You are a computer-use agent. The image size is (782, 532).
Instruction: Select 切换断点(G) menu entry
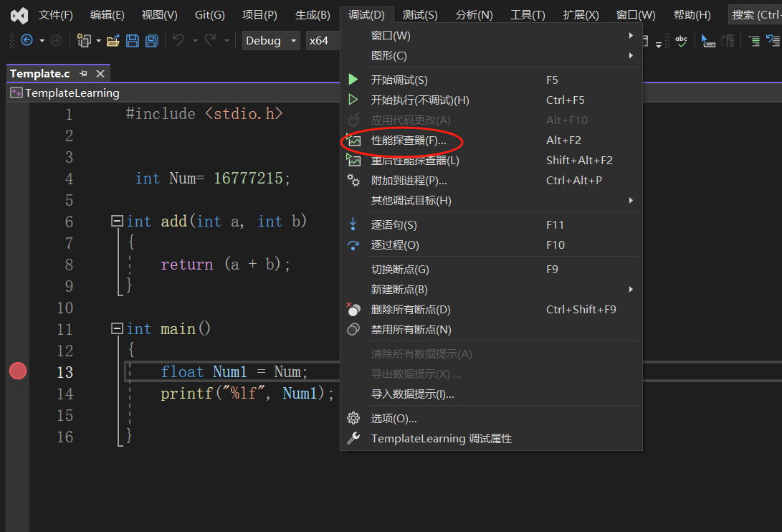[491, 269]
